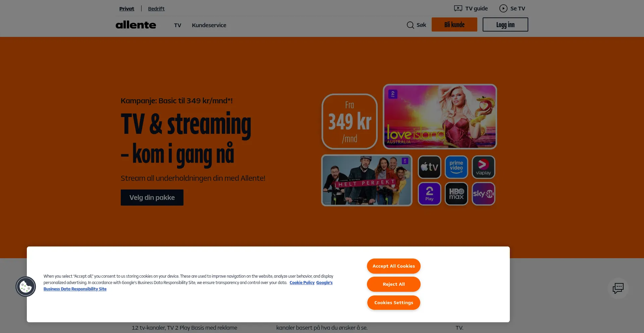Click the SkyShowtime icon
Image resolution: width=644 pixels, height=333 pixels.
[x=483, y=194]
